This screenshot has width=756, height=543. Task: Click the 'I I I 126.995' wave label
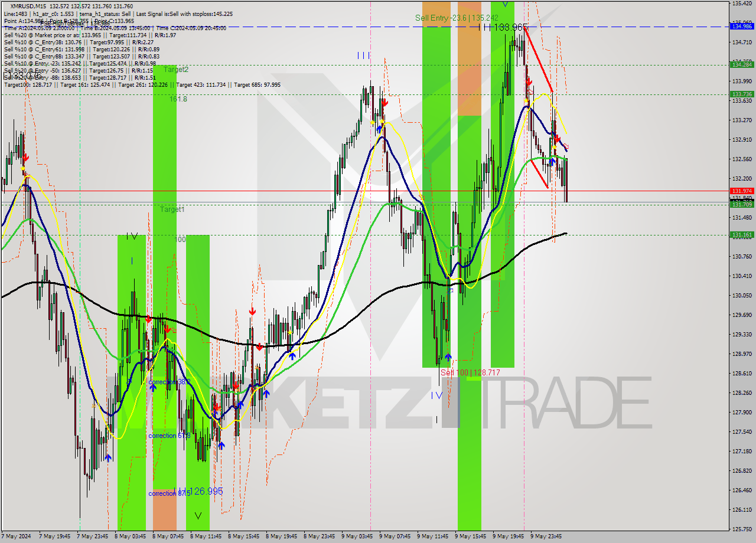point(200,491)
